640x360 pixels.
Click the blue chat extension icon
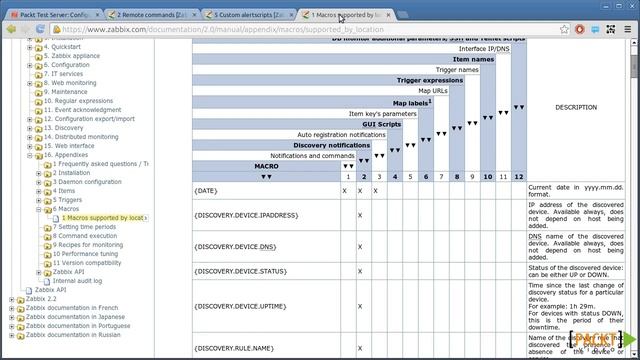[x=596, y=29]
